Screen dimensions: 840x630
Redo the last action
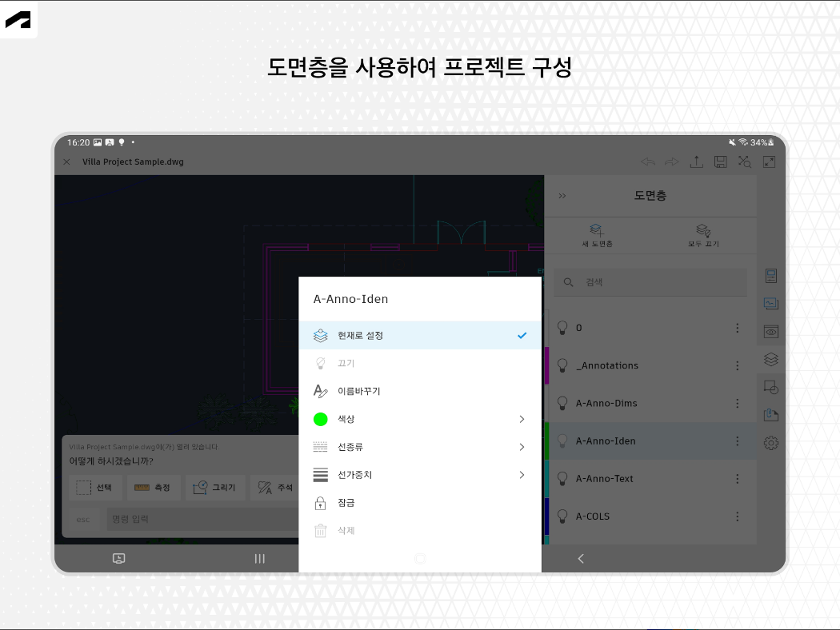[x=672, y=161]
